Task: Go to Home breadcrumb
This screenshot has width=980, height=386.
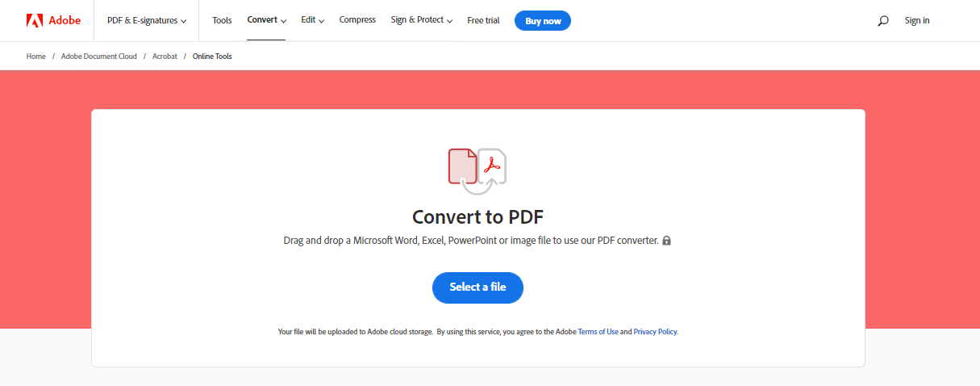Action: (35, 57)
